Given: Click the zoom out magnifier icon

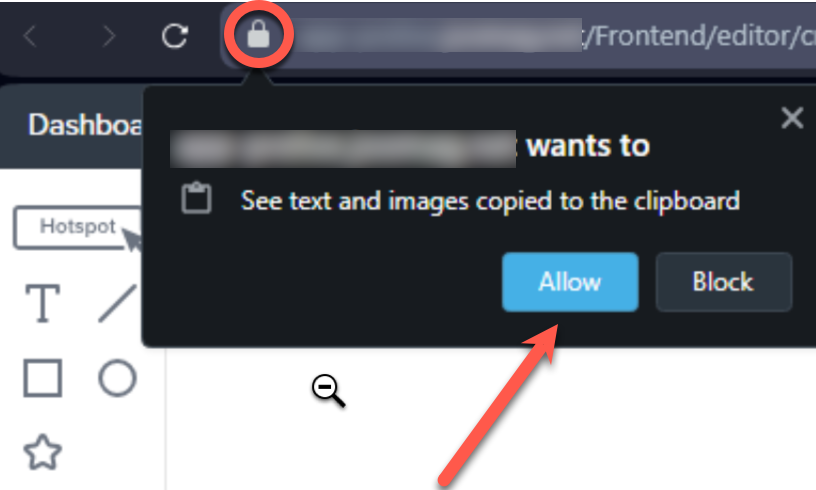Looking at the screenshot, I should point(328,390).
